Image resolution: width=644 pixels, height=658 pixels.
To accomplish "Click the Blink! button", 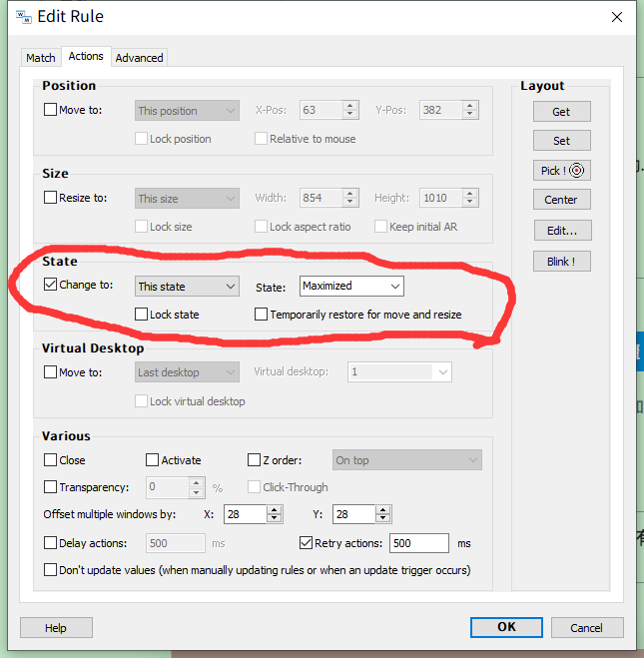I will tap(560, 262).
